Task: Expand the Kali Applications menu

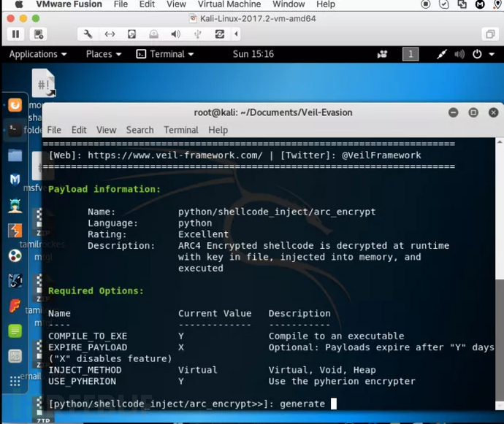Action: pyautogui.click(x=38, y=54)
